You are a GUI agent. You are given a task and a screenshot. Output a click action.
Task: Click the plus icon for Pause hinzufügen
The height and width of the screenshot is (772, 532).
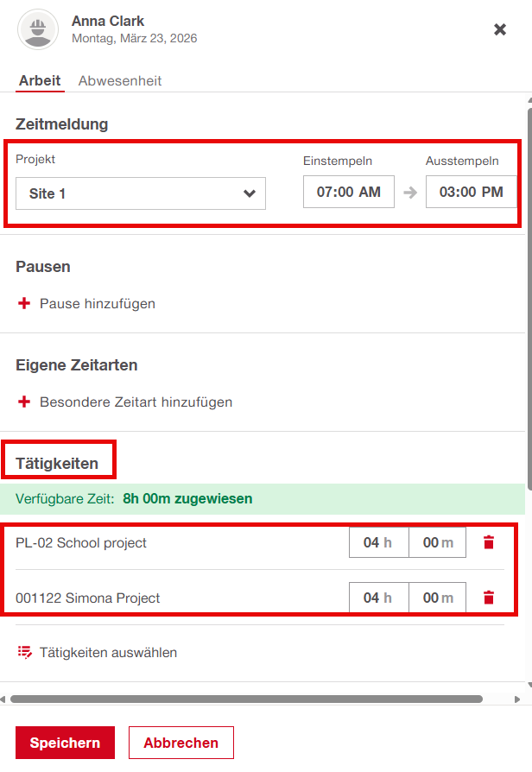tap(24, 304)
